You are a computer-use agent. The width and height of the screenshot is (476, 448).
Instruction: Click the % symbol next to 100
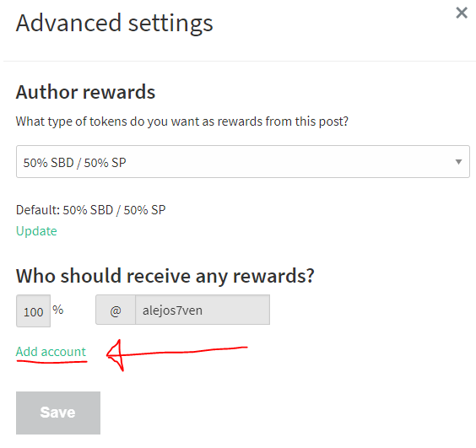[57, 310]
